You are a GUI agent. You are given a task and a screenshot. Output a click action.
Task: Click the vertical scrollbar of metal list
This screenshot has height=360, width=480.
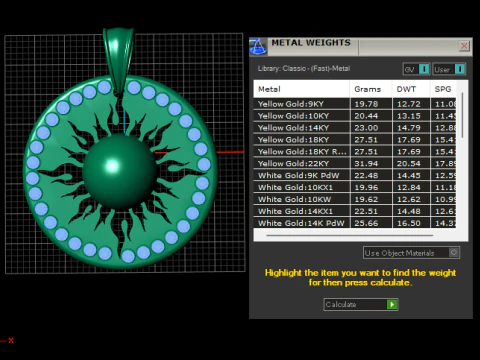pos(462,115)
